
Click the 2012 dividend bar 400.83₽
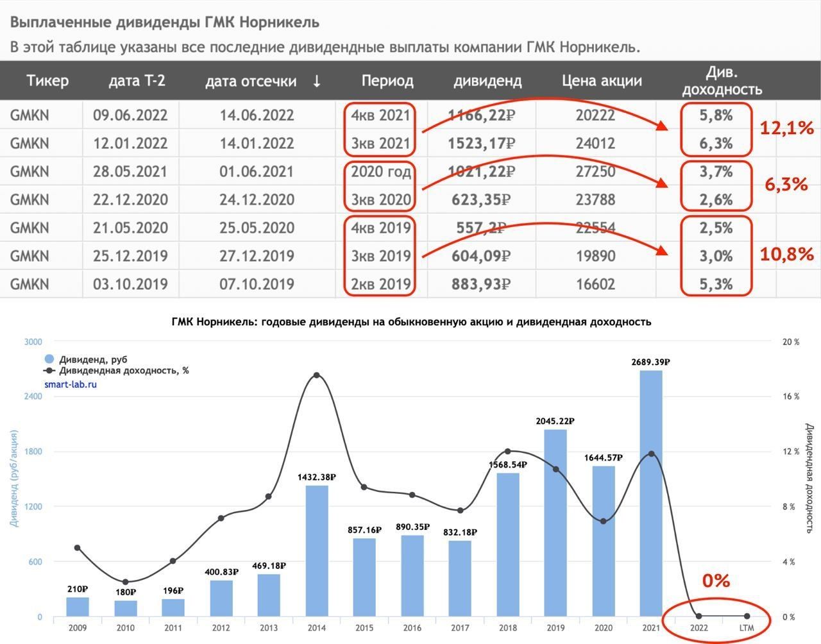(221, 599)
